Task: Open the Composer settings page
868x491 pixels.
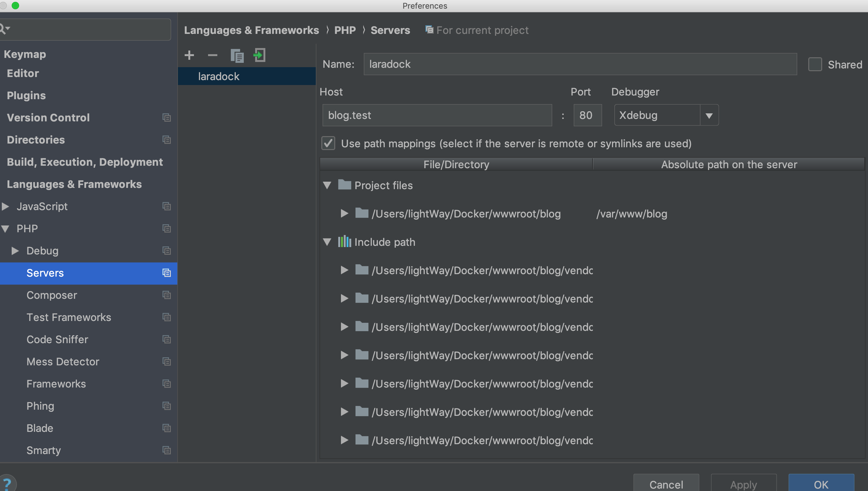Action: click(x=52, y=295)
